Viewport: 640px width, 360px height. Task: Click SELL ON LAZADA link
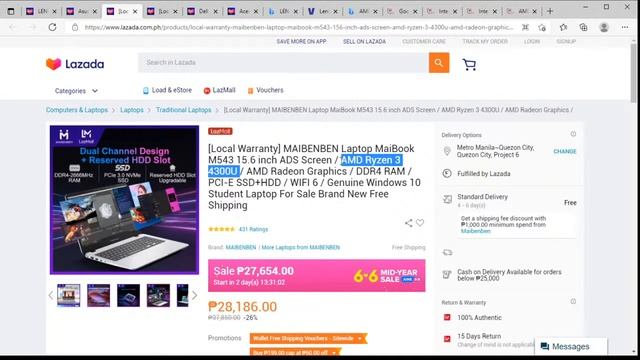click(x=364, y=42)
